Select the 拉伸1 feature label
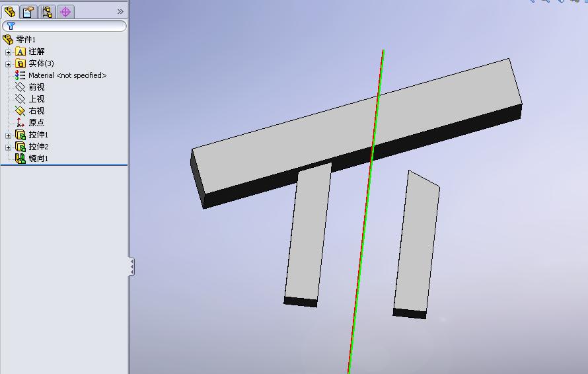The image size is (588, 374). tap(38, 135)
